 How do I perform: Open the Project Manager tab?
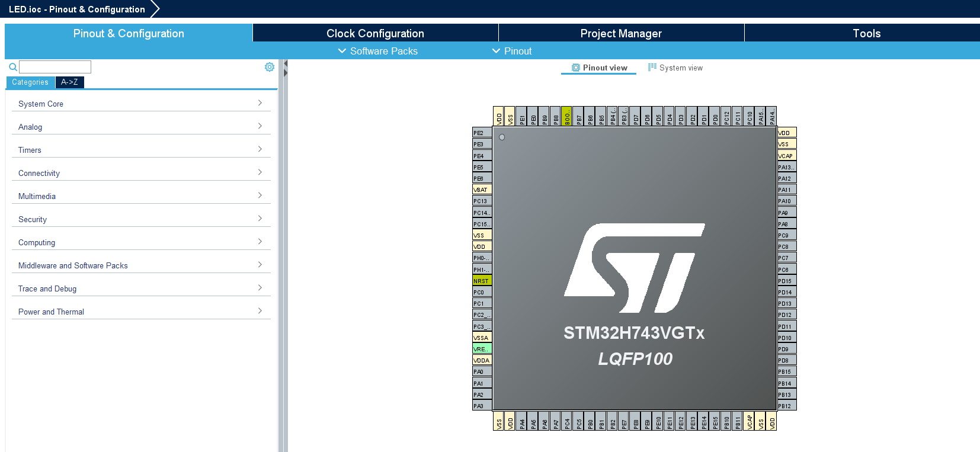[621, 33]
